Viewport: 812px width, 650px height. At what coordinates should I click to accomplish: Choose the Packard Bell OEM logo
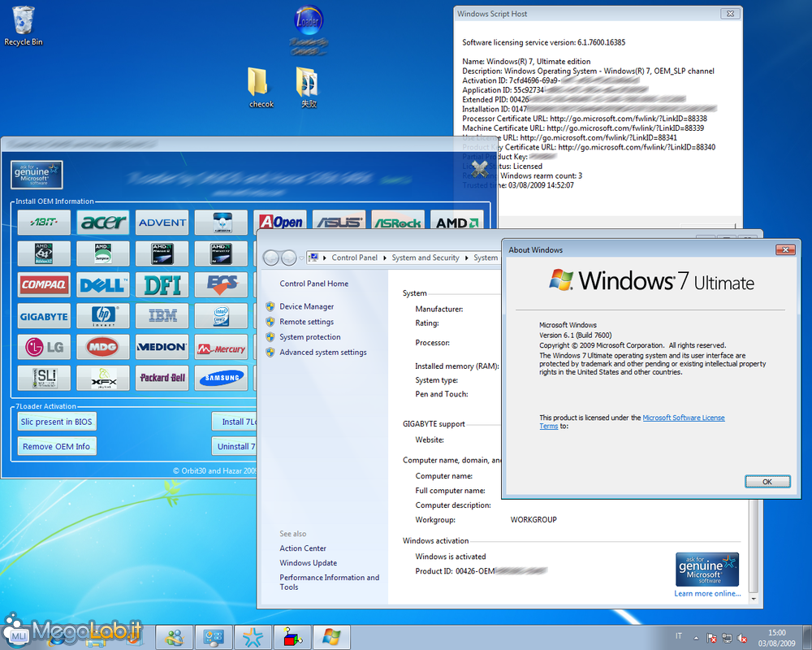pos(162,378)
